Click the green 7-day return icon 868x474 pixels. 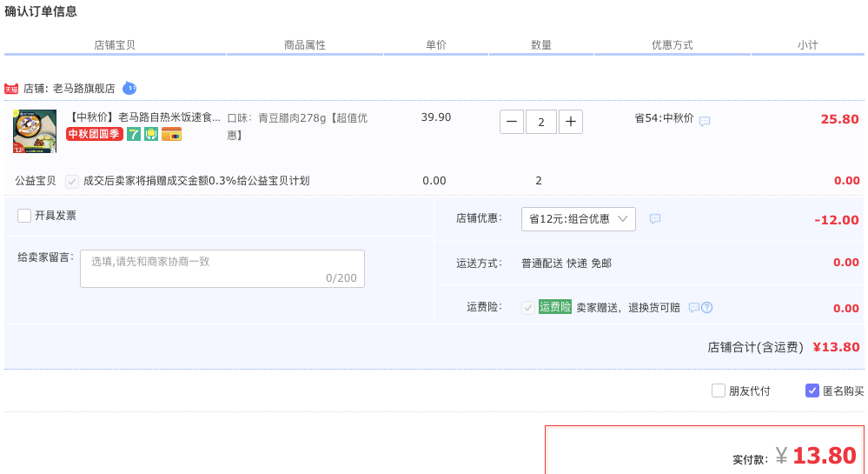[134, 134]
